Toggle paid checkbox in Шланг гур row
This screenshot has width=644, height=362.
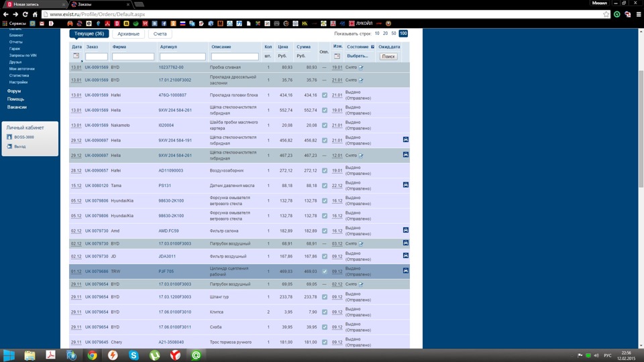click(325, 297)
